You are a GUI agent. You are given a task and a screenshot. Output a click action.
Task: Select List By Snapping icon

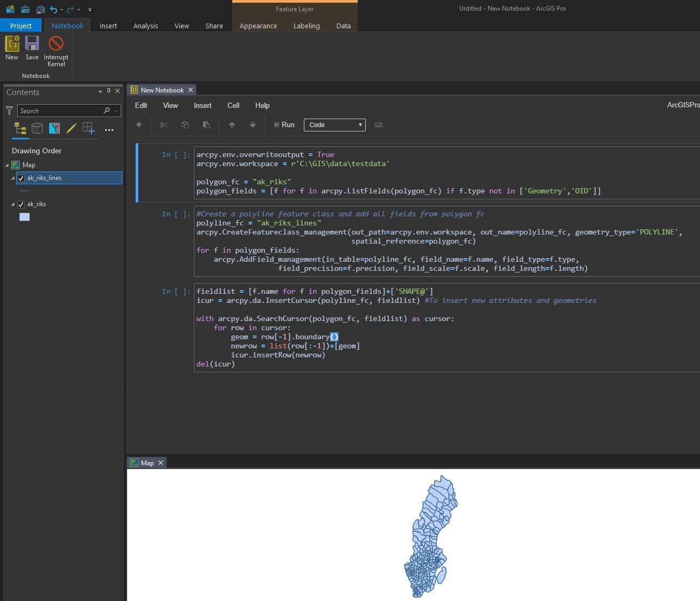(89, 128)
